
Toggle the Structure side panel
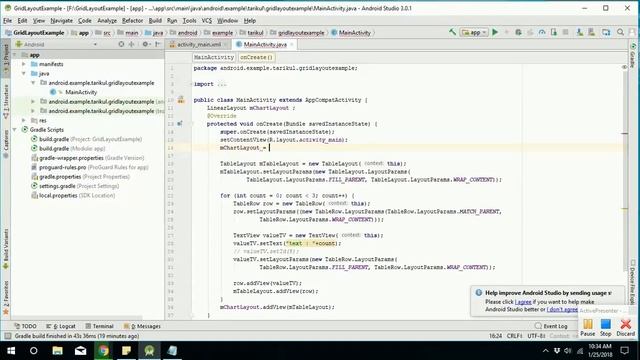point(6,102)
